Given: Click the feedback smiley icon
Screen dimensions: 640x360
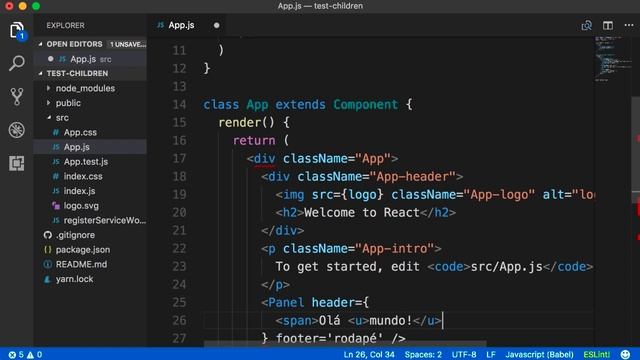Looking at the screenshot, I should tap(625, 354).
